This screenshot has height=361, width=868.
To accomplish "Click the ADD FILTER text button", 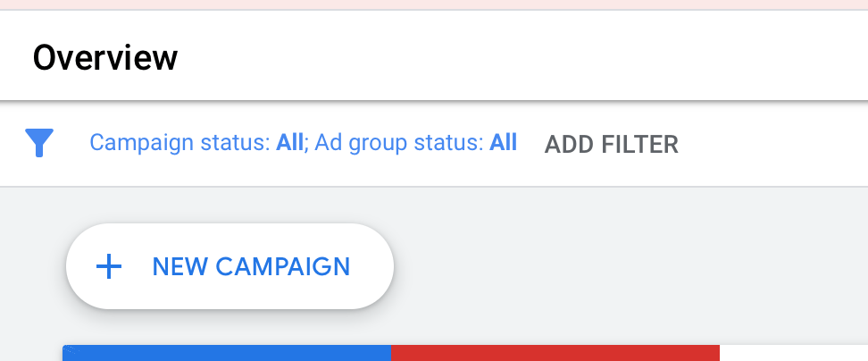I will click(x=611, y=145).
